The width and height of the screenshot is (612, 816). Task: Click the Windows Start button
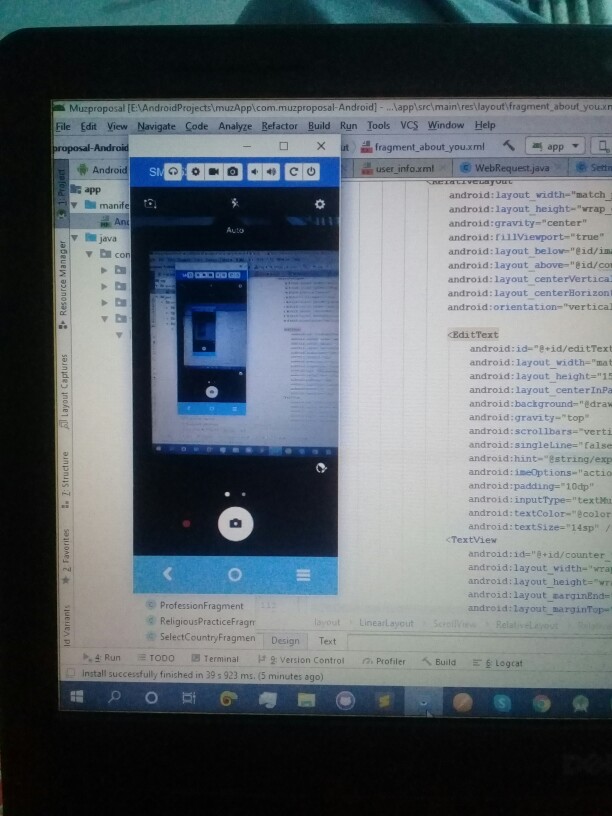pos(77,698)
